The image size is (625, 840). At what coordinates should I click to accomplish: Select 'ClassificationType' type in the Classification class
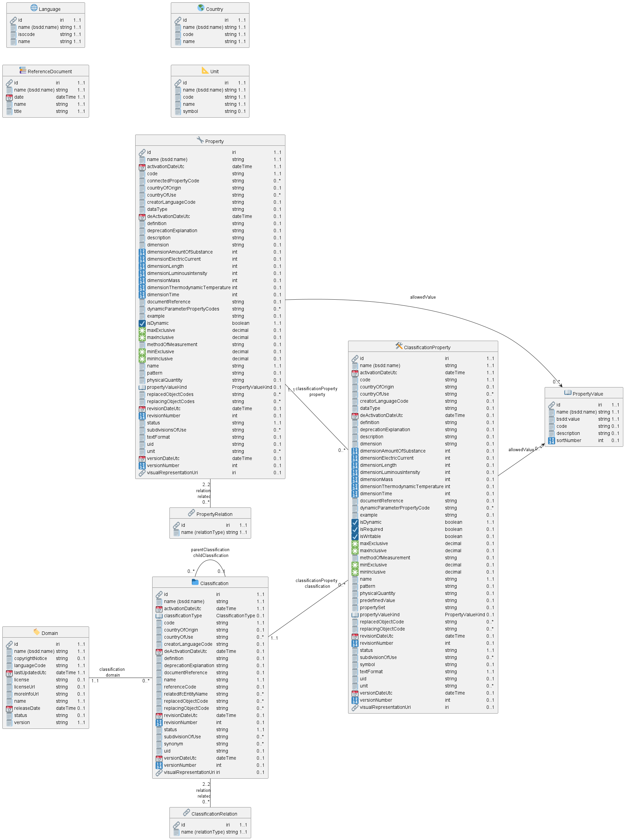click(236, 616)
